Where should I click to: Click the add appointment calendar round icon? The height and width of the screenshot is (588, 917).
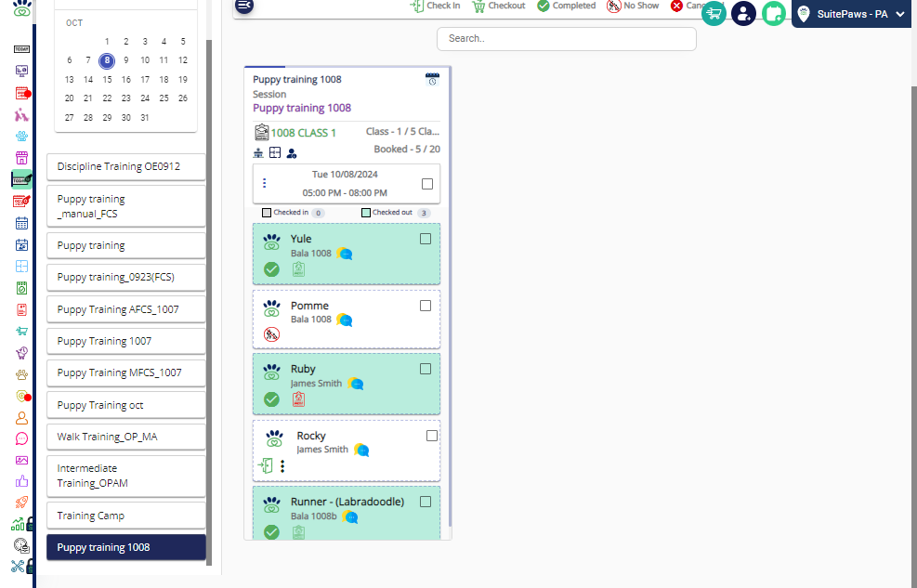pyautogui.click(x=774, y=13)
